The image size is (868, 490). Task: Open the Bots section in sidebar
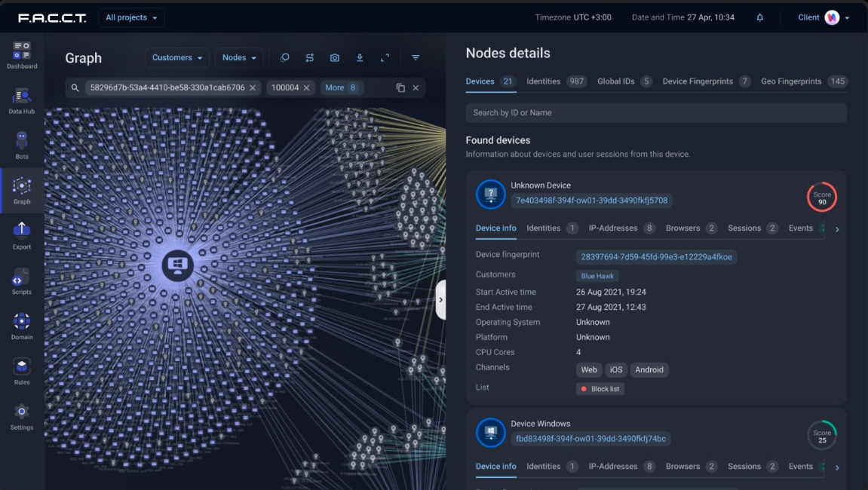tap(21, 145)
